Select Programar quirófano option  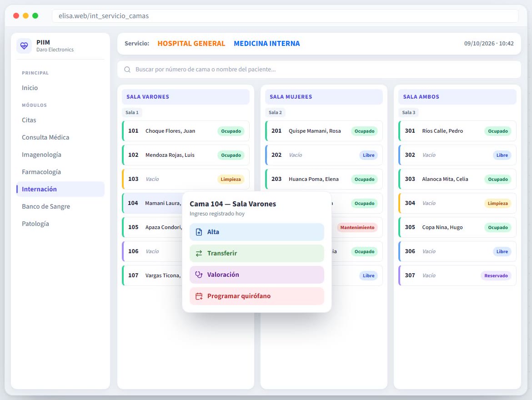[257, 296]
